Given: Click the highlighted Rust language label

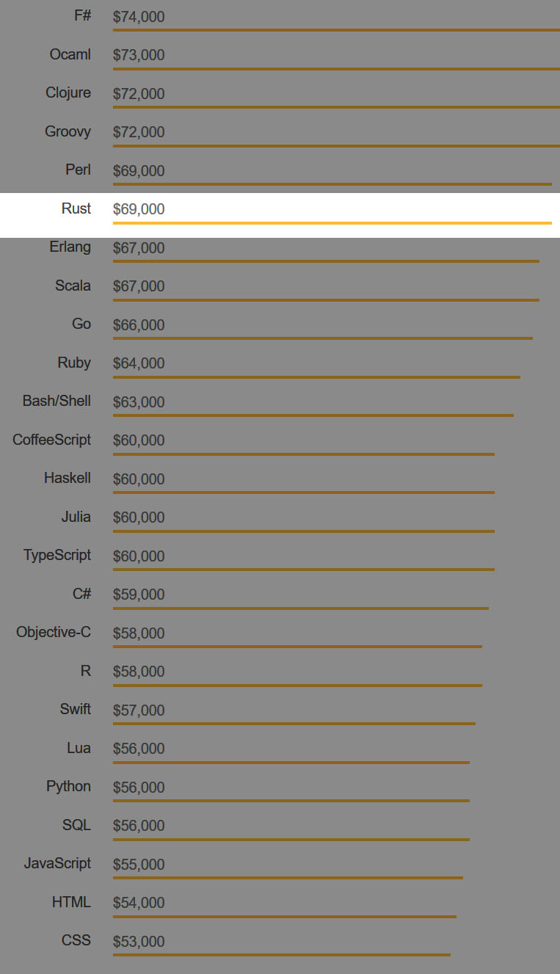Looking at the screenshot, I should pyautogui.click(x=76, y=208).
